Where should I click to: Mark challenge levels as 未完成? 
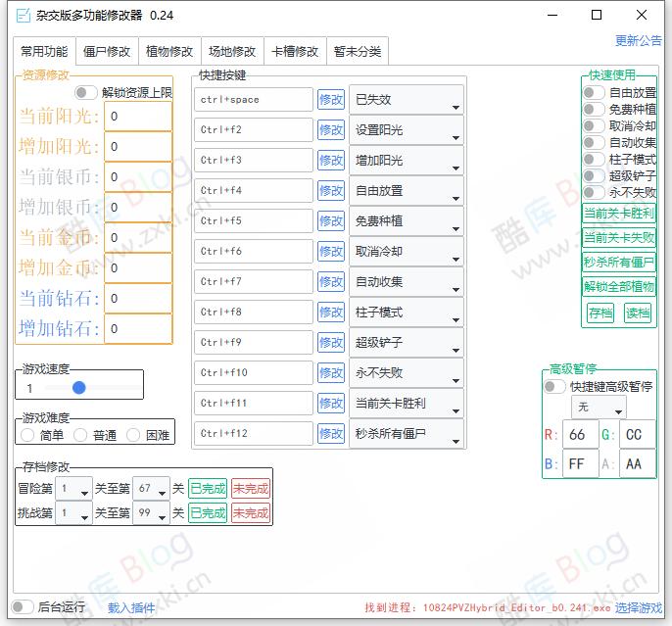(x=251, y=513)
